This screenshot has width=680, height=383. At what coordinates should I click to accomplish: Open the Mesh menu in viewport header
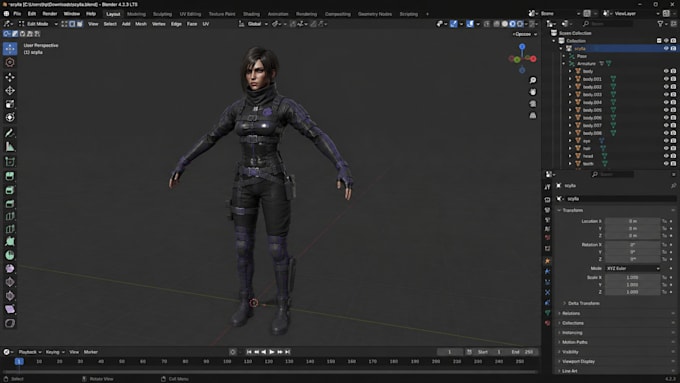click(x=141, y=24)
